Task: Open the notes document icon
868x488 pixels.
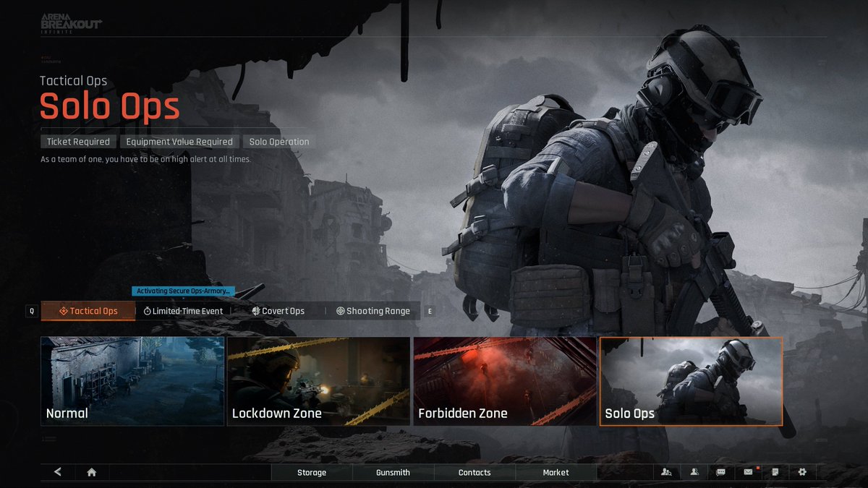Action: [x=775, y=472]
